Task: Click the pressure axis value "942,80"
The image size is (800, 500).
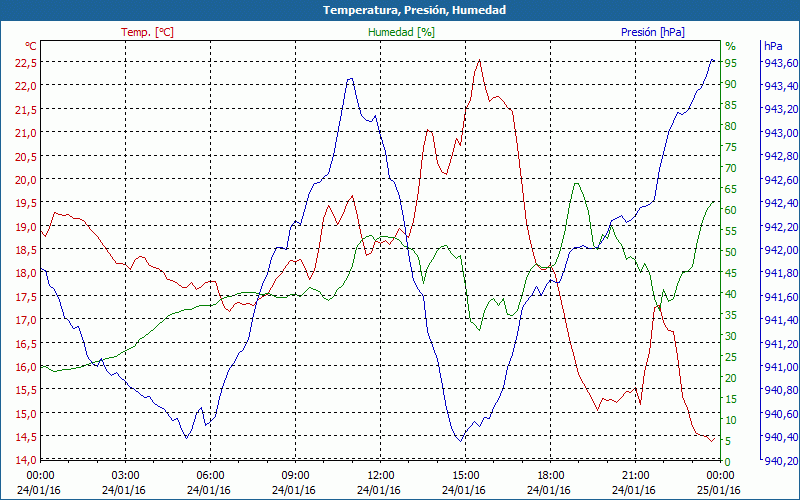Action: [781, 156]
